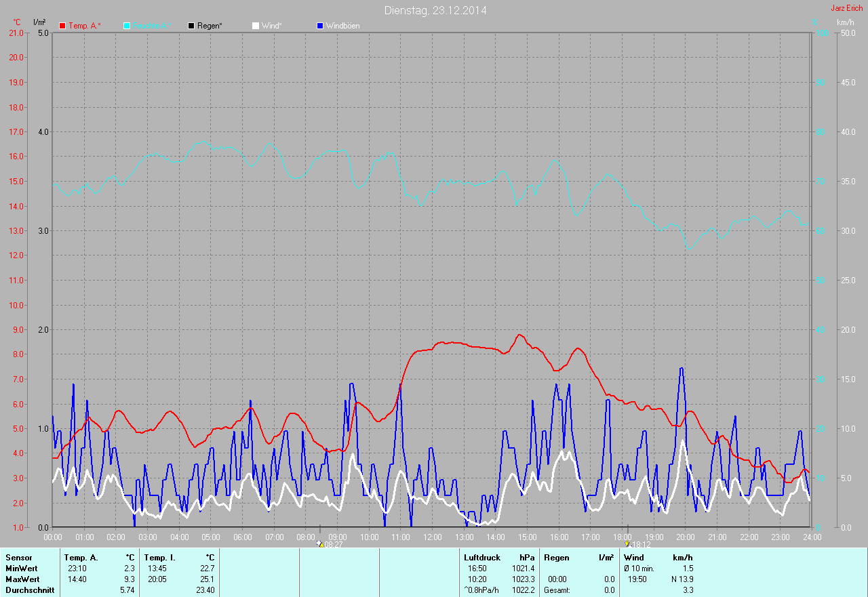Click the pressure trend '^0.8hPa/h'
This screenshot has height=597, width=868.
click(x=482, y=590)
